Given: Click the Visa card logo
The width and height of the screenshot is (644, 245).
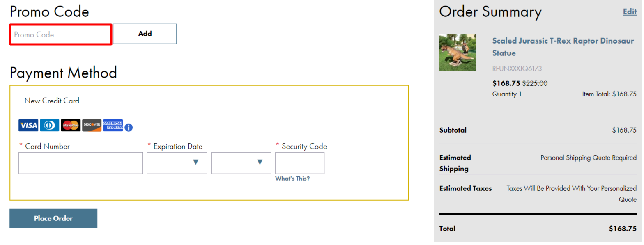Looking at the screenshot, I should pyautogui.click(x=28, y=125).
